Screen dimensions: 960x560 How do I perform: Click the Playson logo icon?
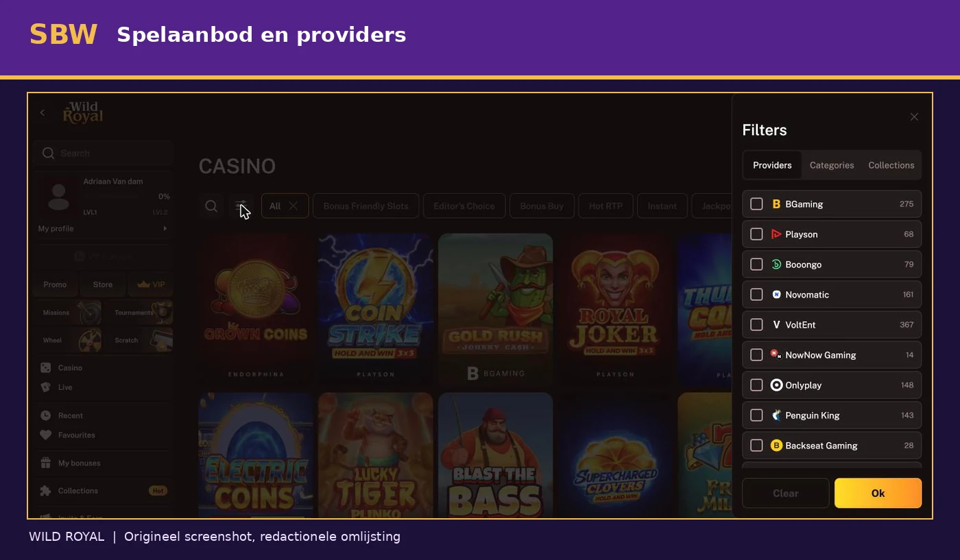tap(776, 234)
